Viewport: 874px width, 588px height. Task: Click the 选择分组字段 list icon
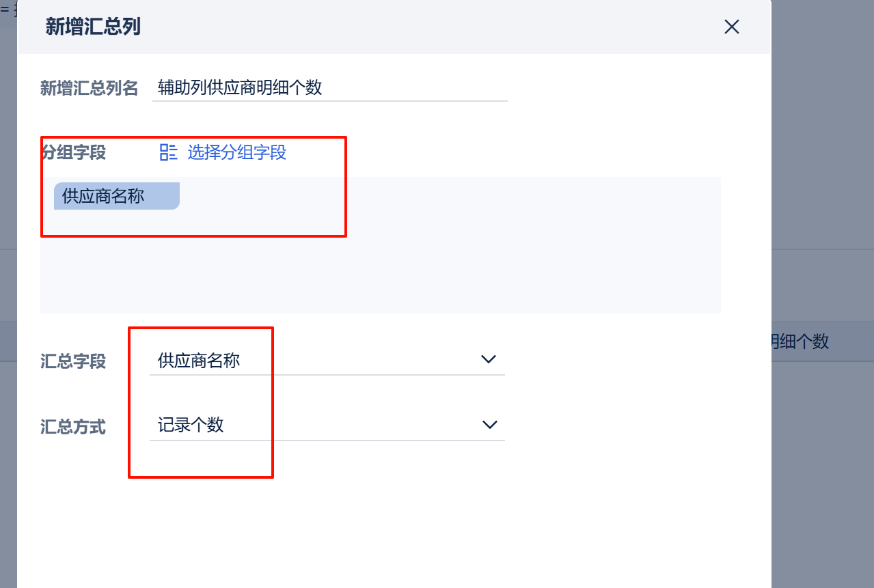pyautogui.click(x=168, y=152)
